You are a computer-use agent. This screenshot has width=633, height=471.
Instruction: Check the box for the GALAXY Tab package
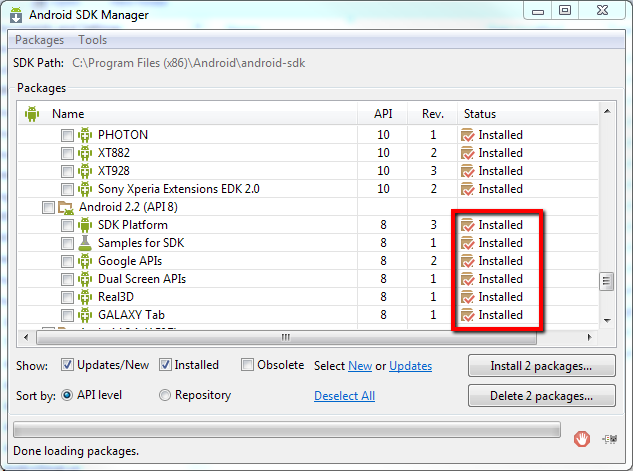click(x=67, y=315)
